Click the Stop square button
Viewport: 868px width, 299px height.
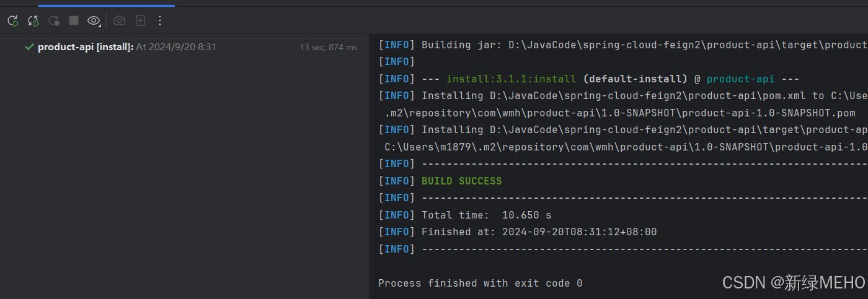pos(74,21)
